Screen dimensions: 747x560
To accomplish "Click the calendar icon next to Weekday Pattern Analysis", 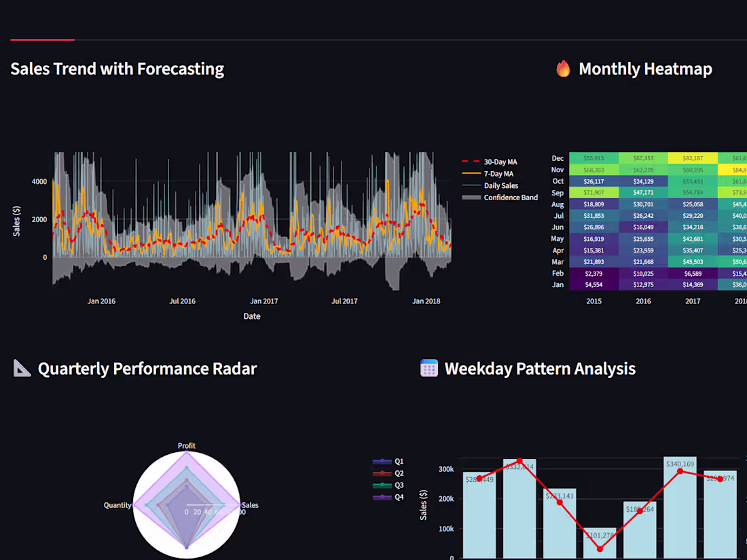I will click(429, 369).
